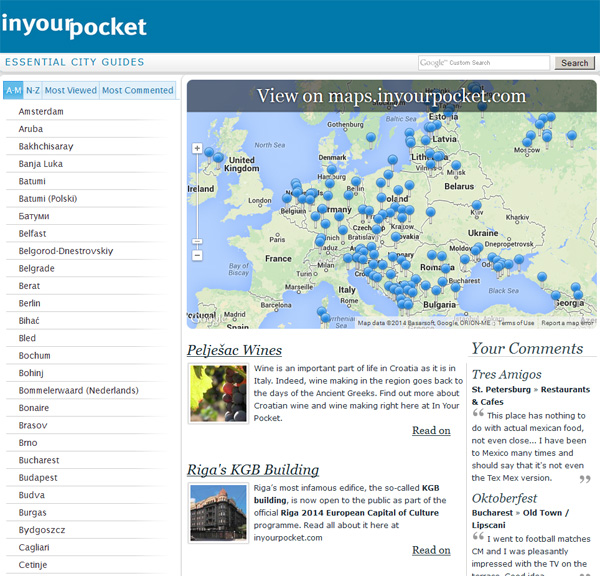Click the map zoom slider handle

click(197, 241)
